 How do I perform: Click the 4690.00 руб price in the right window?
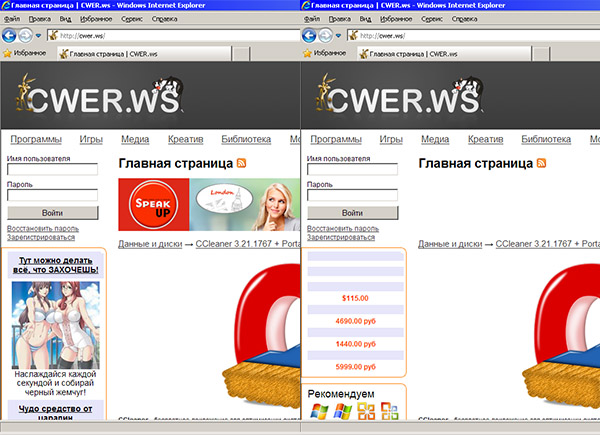[357, 320]
